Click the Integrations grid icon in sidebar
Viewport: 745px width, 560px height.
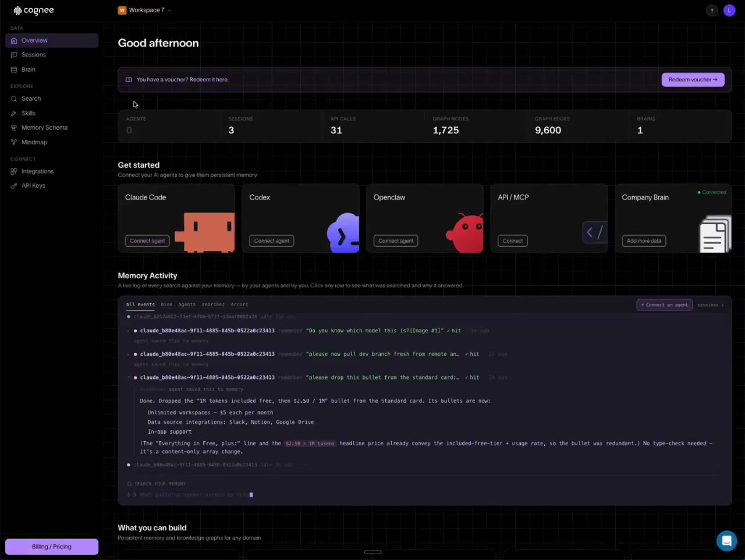click(x=14, y=172)
